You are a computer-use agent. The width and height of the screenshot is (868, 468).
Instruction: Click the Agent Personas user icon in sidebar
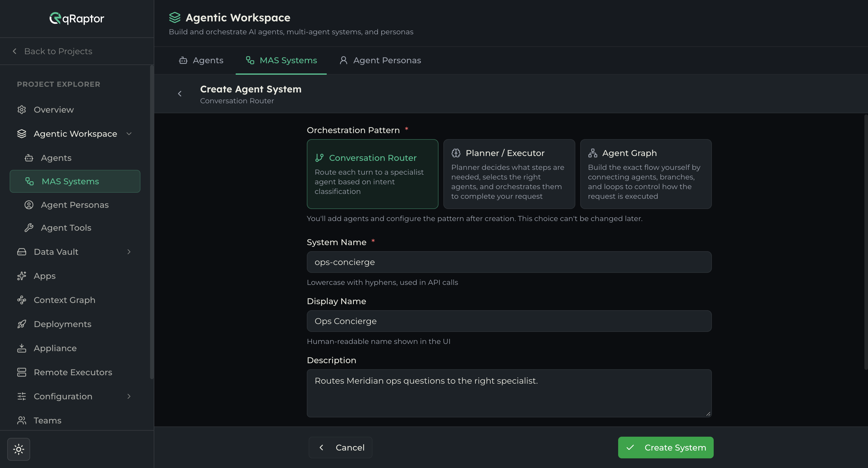click(29, 205)
